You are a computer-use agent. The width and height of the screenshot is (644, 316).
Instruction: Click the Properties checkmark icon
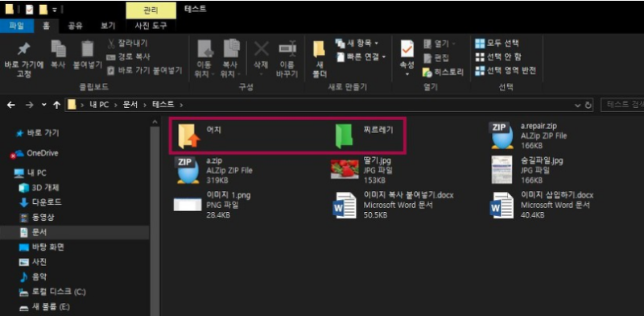click(407, 49)
